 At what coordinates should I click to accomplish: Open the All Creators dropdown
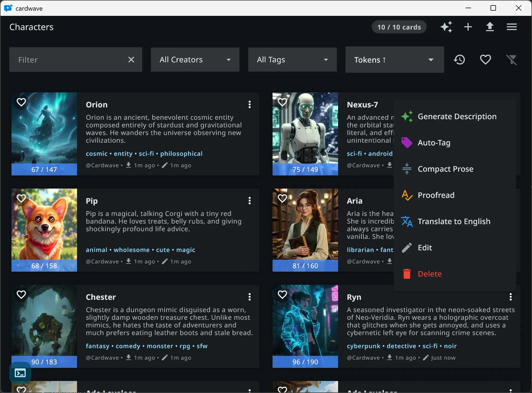coord(195,60)
